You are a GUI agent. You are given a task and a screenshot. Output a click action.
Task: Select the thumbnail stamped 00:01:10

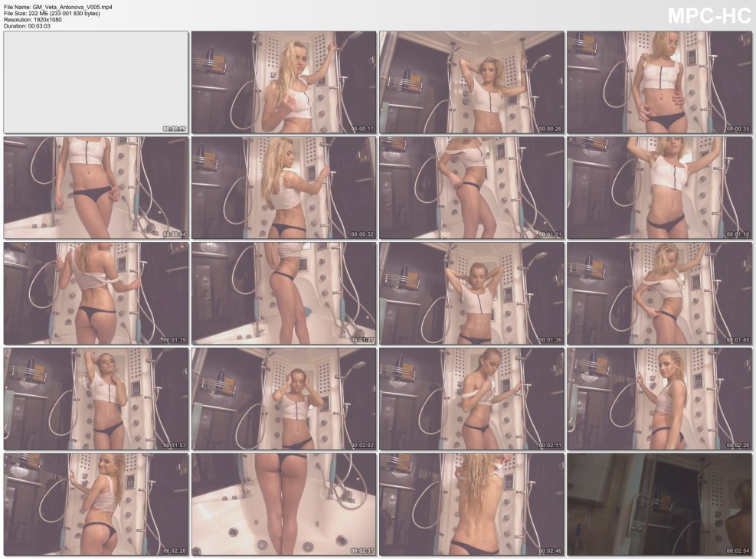659,188
